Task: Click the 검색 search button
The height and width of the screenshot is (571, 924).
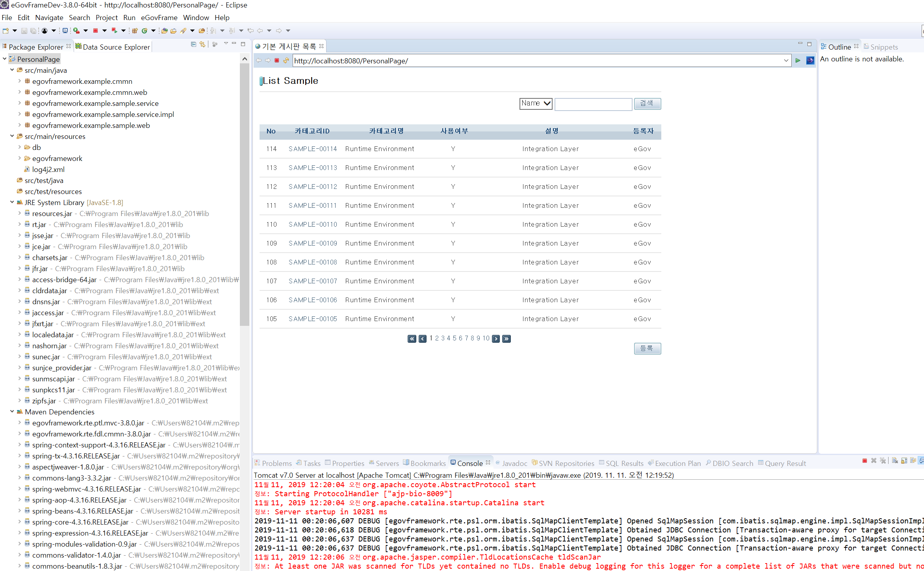Action: tap(647, 103)
